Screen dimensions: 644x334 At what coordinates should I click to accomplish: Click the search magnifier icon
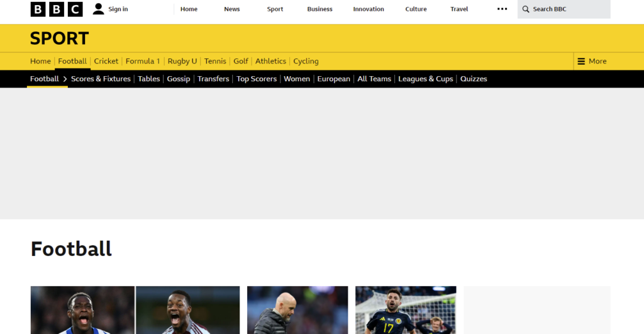[526, 9]
